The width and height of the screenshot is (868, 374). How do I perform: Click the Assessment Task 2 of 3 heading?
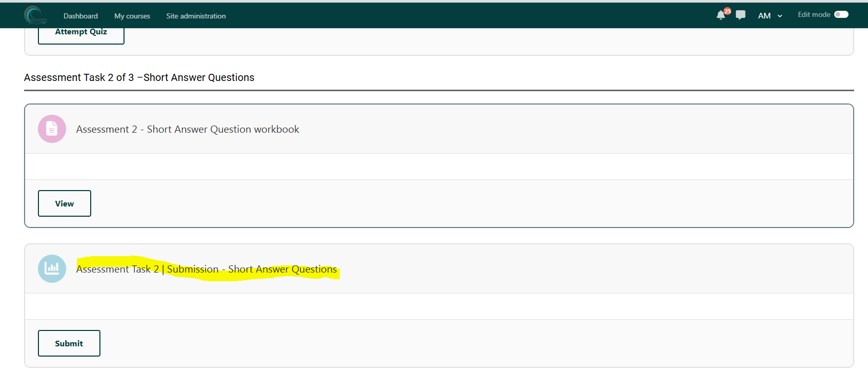point(139,77)
